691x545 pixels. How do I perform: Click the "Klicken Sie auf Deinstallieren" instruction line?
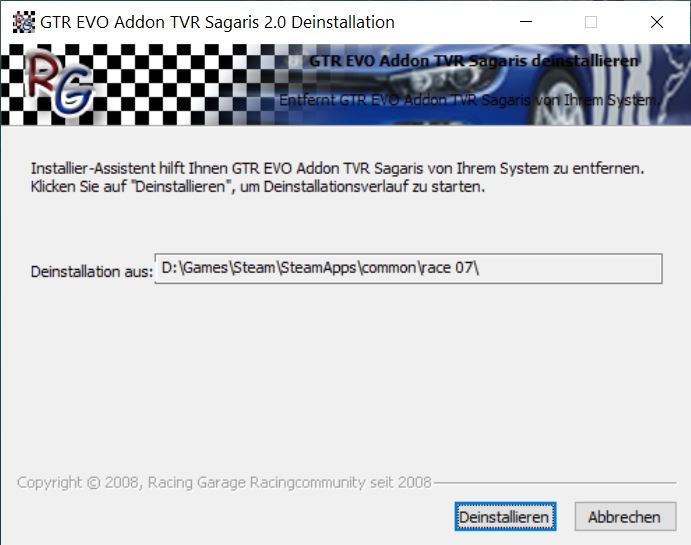[x=257, y=187]
